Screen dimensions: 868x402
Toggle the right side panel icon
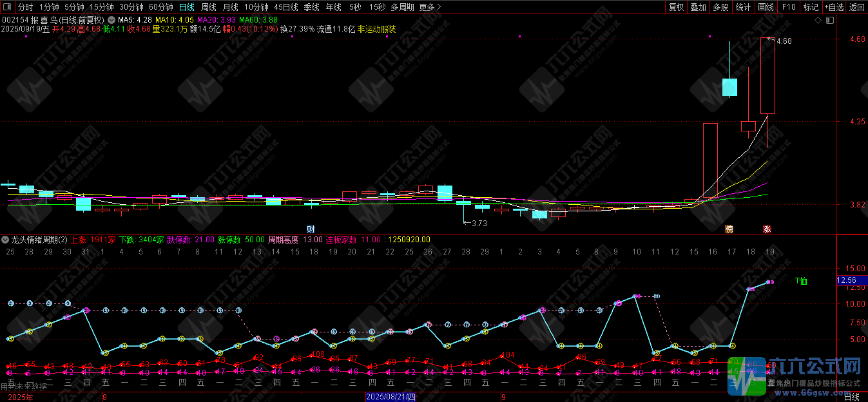point(830,21)
